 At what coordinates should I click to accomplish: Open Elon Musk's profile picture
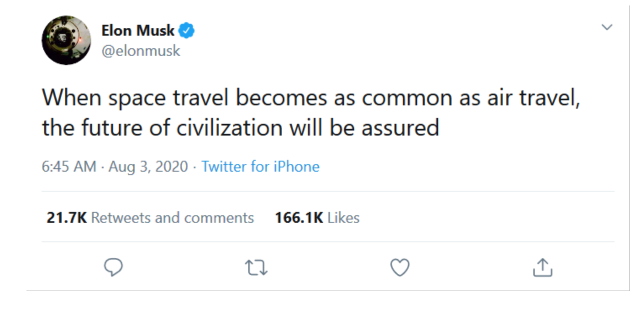coord(66,40)
